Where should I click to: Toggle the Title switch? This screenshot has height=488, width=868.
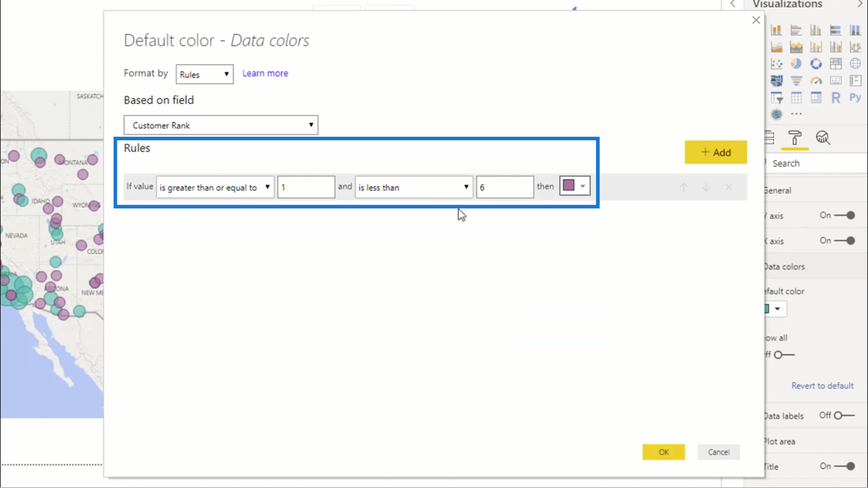[845, 466]
